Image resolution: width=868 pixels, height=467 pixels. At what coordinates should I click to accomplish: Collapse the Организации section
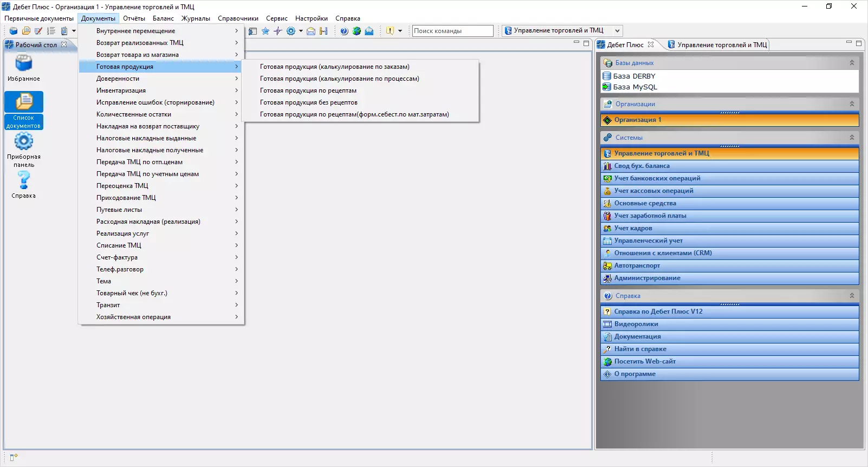[852, 104]
